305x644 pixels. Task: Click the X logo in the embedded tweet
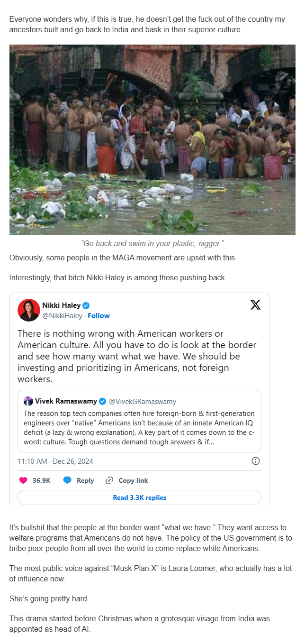pos(255,305)
